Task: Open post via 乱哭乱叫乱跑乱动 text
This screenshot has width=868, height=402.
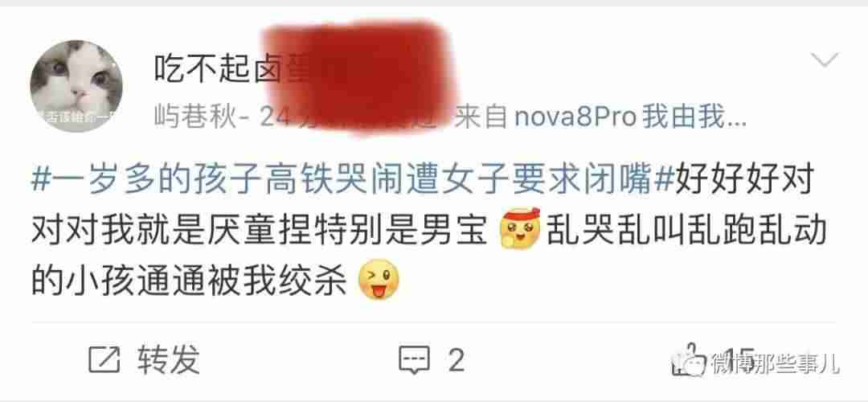Action: (687, 232)
